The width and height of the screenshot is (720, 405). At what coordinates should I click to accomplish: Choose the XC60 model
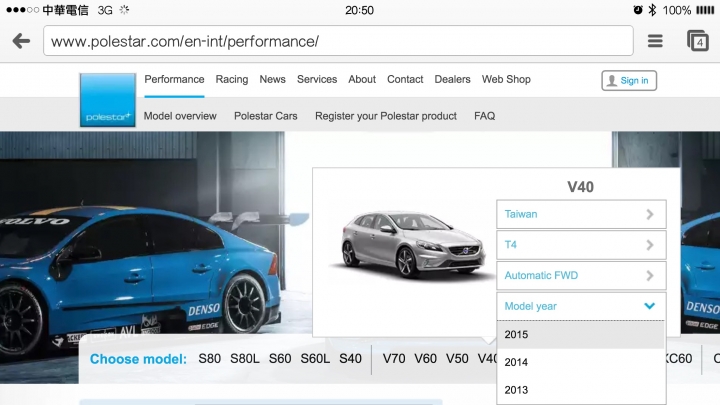[679, 359]
